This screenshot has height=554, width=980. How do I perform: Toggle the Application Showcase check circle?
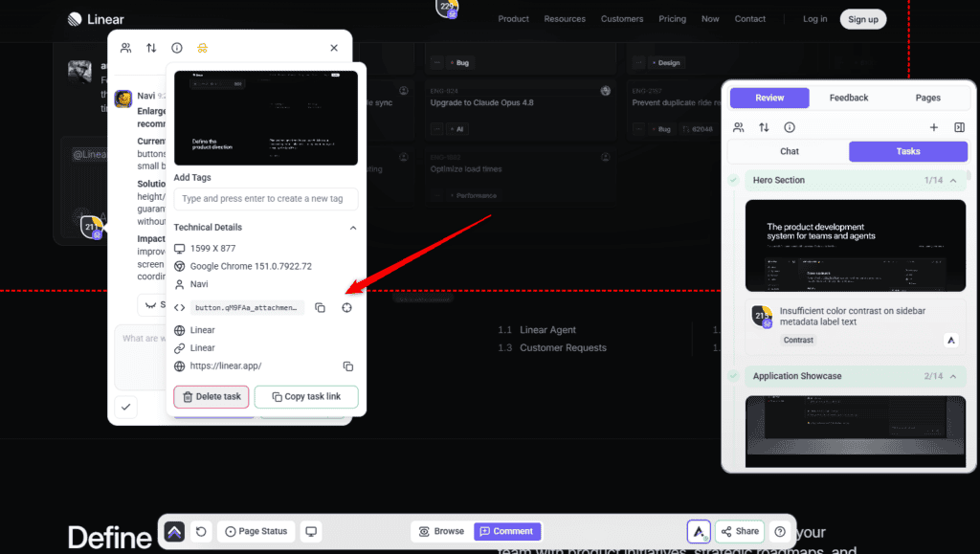[734, 376]
